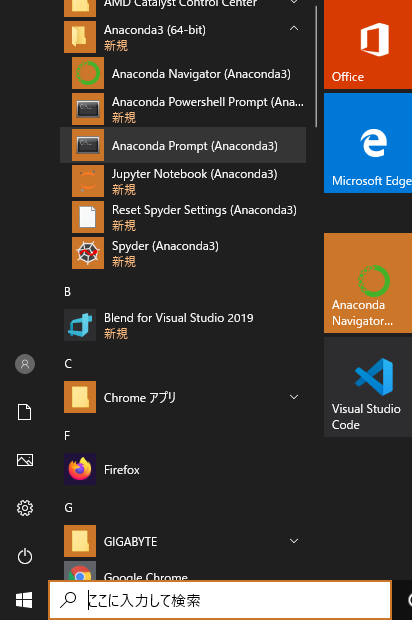Jump to letter B section header
This screenshot has width=412, height=620.
pos(68,292)
